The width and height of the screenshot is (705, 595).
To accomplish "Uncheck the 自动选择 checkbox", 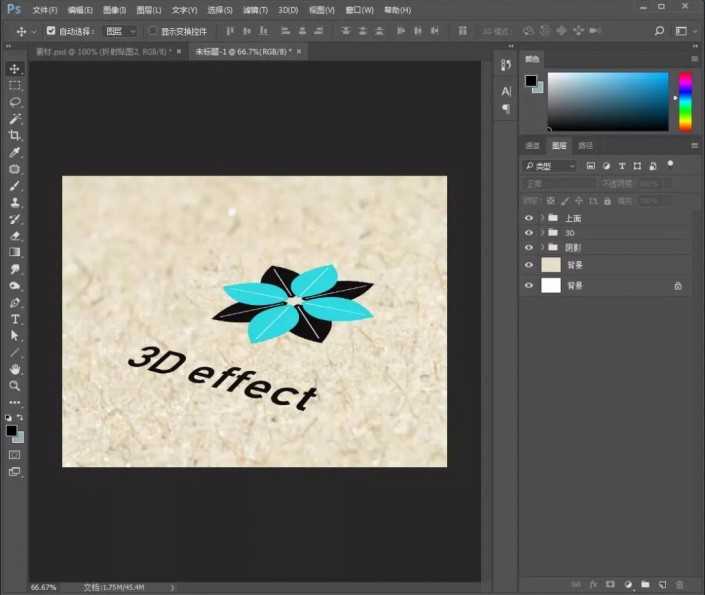I will pos(51,31).
